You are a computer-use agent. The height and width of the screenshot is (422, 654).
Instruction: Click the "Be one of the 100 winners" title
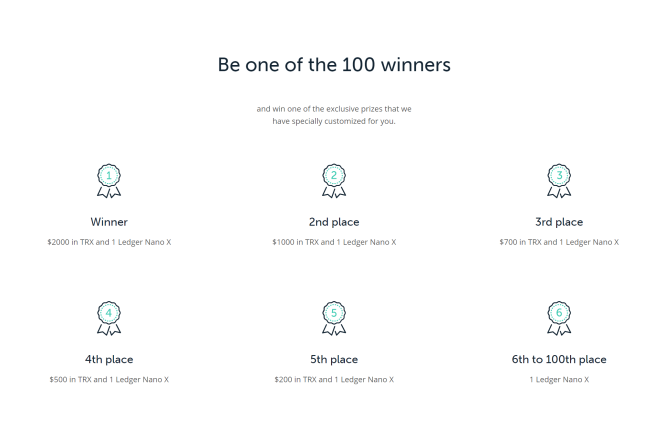[x=334, y=65]
